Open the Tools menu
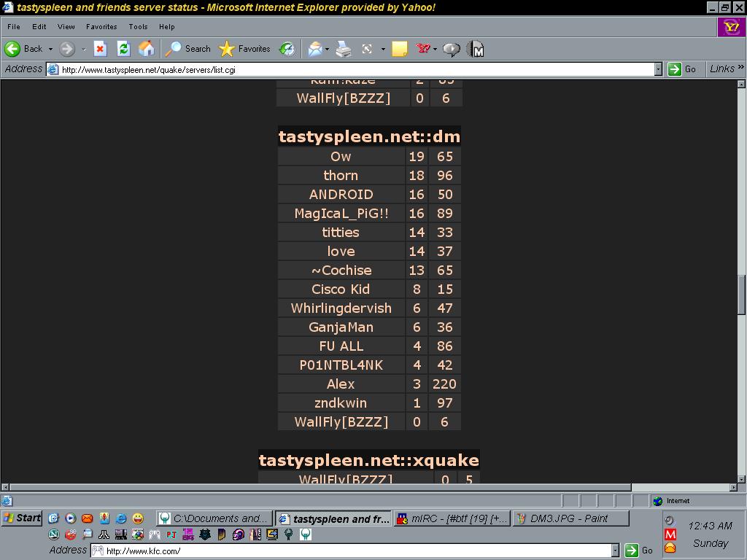Image resolution: width=747 pixels, height=560 pixels. pyautogui.click(x=138, y=27)
